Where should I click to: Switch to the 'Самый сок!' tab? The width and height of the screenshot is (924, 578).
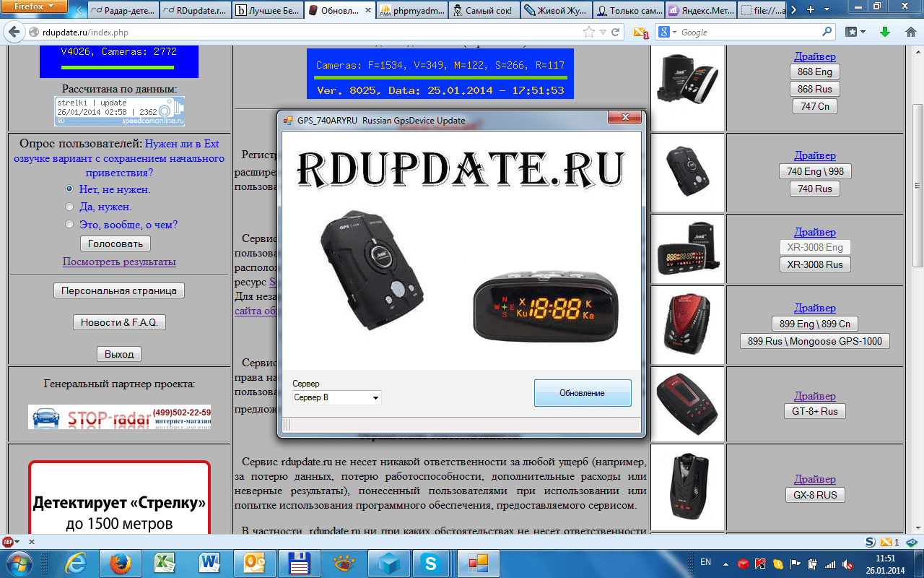(484, 11)
